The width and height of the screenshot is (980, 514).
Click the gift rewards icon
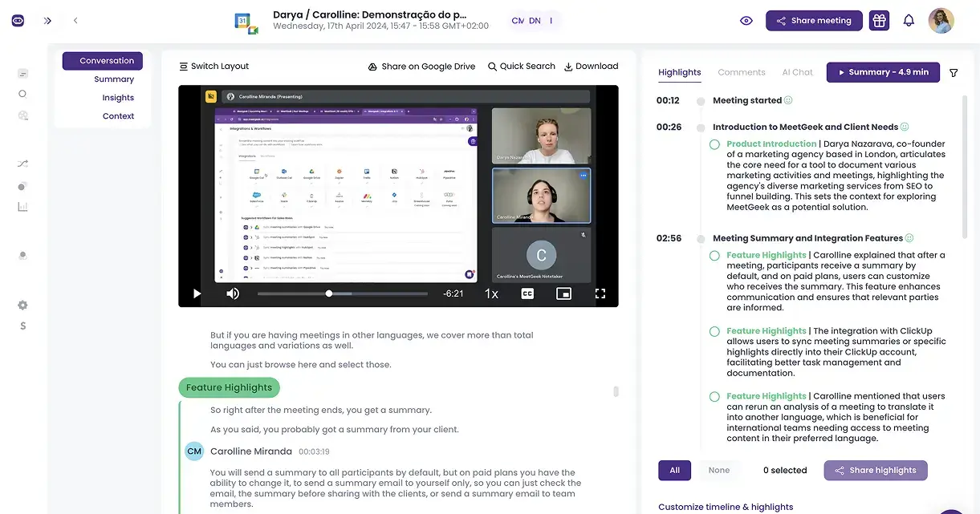click(879, 20)
